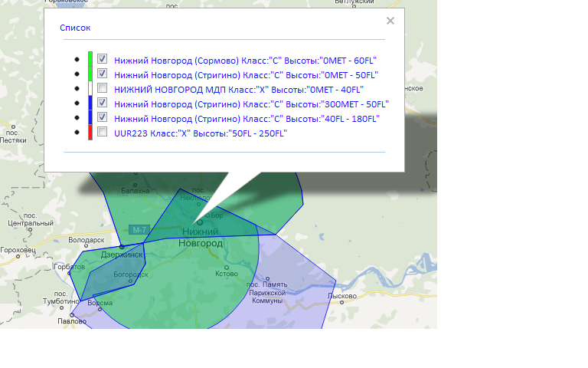Uncheck the Стригино 40FL - 180FL checkbox
588x368 pixels.
[x=102, y=118]
